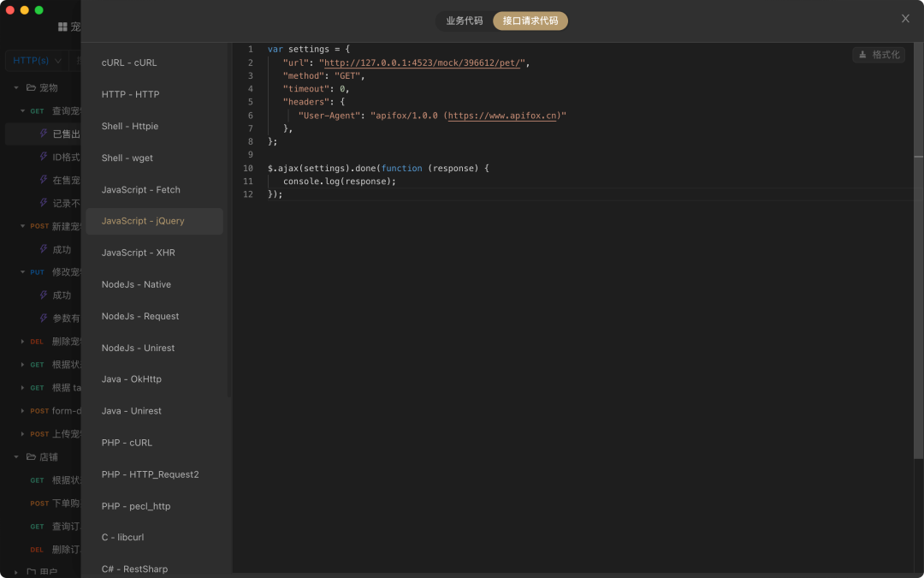Choose PHP - cURL generator
This screenshot has height=578, width=924.
click(154, 443)
